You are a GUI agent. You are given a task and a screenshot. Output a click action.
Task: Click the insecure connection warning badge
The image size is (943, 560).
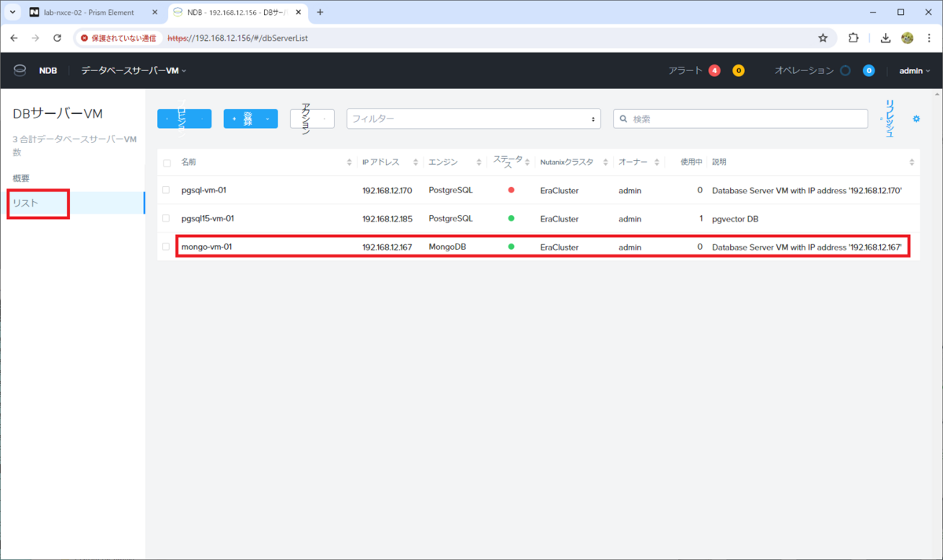coord(118,38)
